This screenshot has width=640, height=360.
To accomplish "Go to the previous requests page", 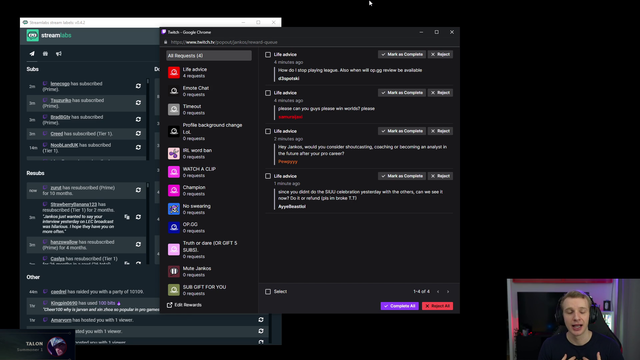I will [x=438, y=292].
